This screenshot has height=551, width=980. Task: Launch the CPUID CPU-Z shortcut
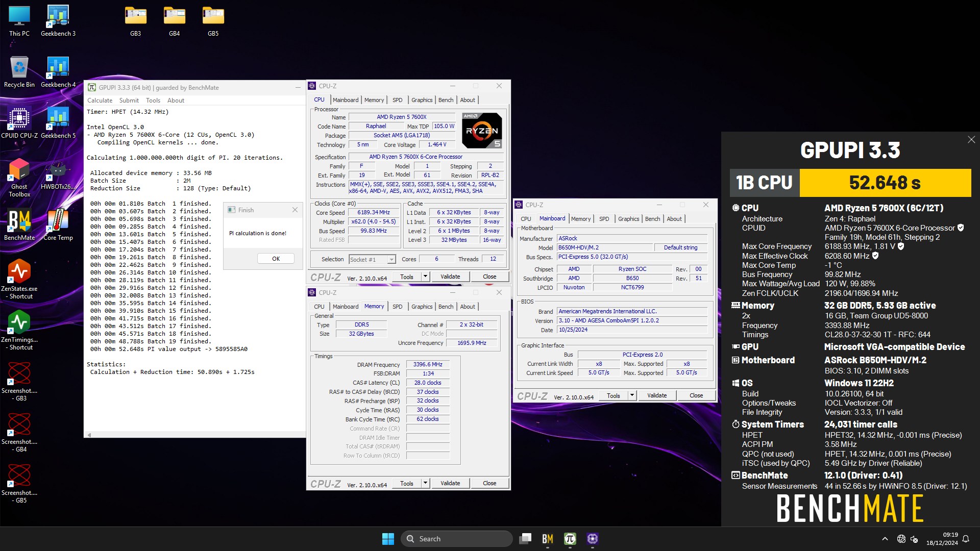(19, 122)
